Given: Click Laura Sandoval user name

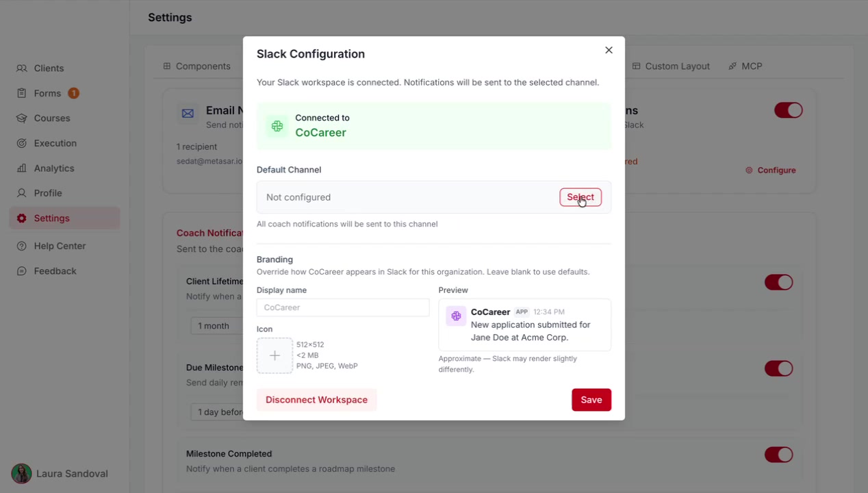Looking at the screenshot, I should click(72, 474).
